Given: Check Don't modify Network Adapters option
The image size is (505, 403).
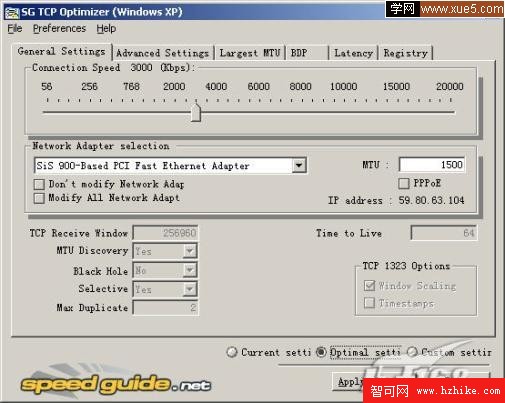Looking at the screenshot, I should (39, 184).
